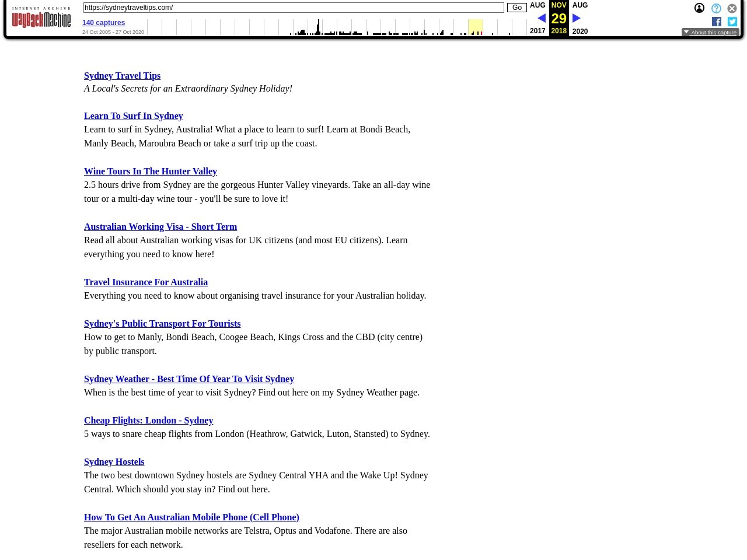
Task: Open the Sydney Hostels link
Action: 114,461
